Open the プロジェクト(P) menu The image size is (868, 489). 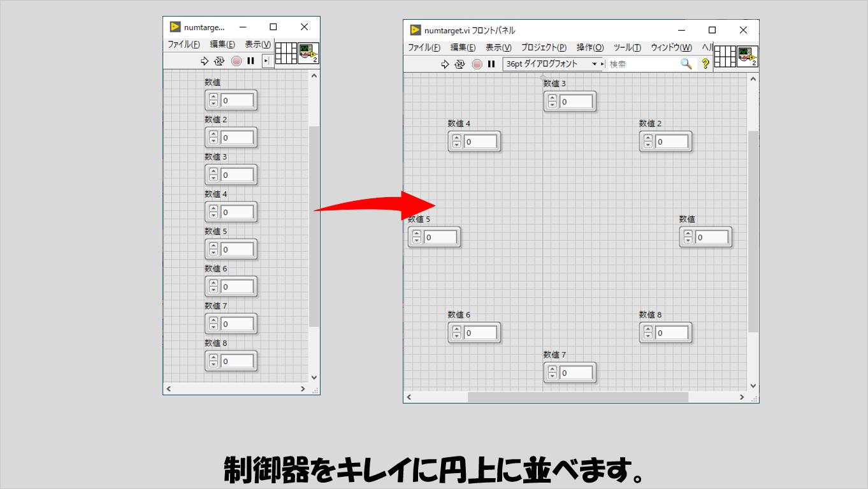[543, 48]
